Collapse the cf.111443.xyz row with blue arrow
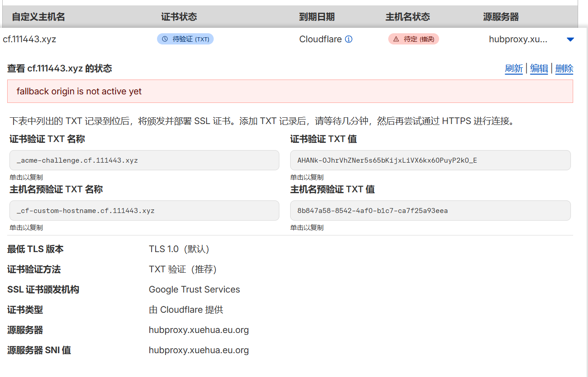Image resolution: width=588 pixels, height=377 pixels. click(570, 40)
